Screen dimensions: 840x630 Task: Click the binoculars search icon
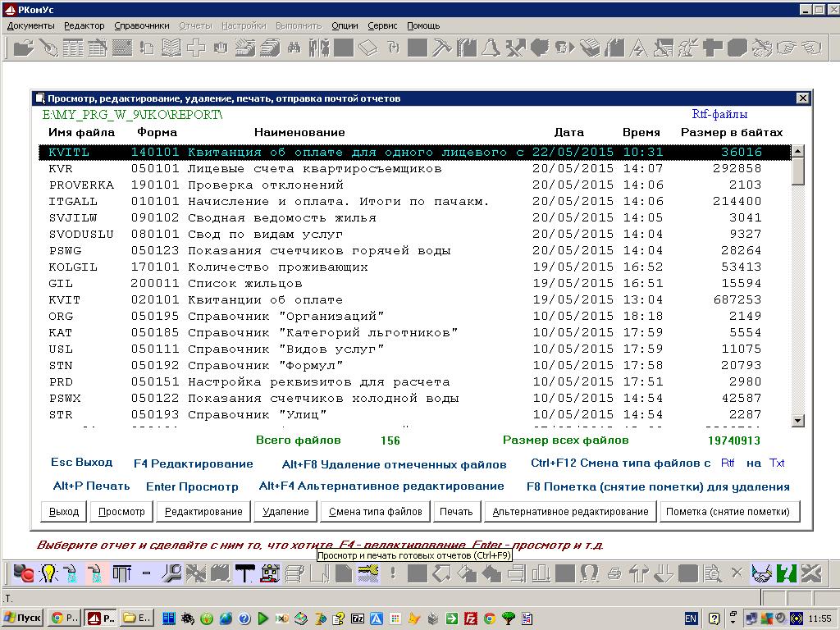click(294, 48)
